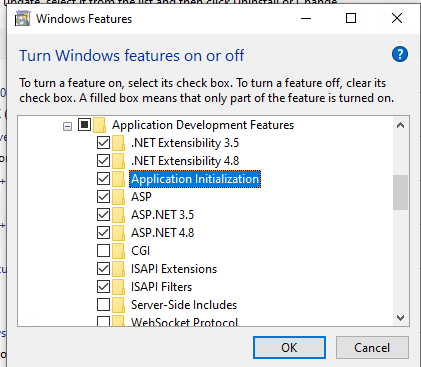Maximize the Windows Features dialog
Viewport: 421px width, 367px height.
click(351, 18)
